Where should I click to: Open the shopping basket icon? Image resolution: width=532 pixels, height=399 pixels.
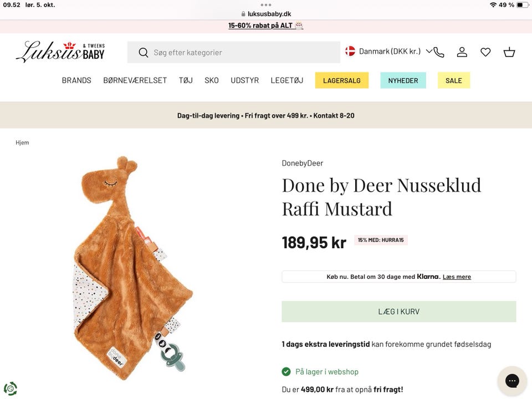point(509,52)
